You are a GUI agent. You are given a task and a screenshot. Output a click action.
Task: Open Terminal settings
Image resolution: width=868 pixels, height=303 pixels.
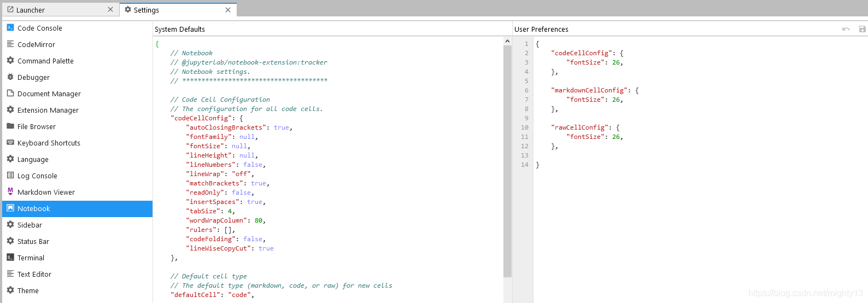click(x=77, y=258)
